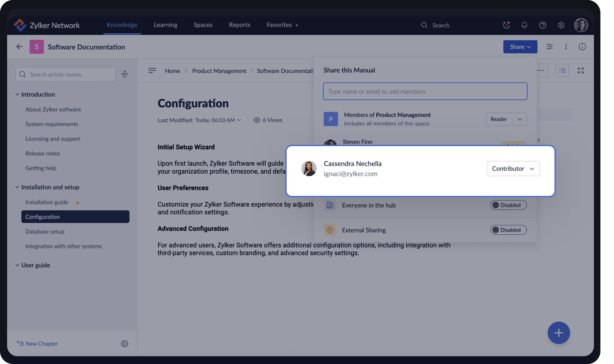614x364 pixels.
Task: Click inside the add members input field
Action: point(425,91)
